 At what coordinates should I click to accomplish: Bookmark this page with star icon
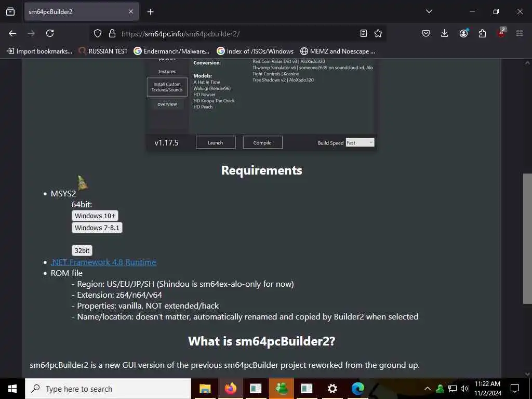(378, 33)
